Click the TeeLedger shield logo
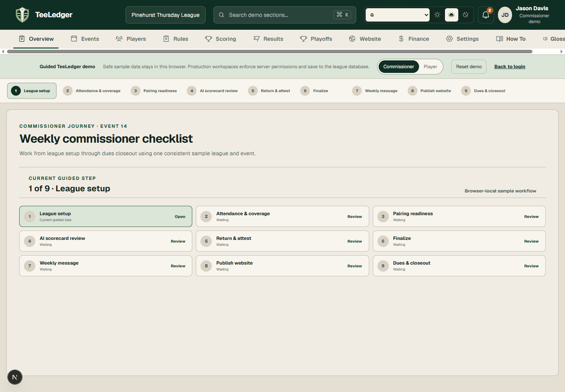This screenshot has height=392, width=565. (x=22, y=15)
